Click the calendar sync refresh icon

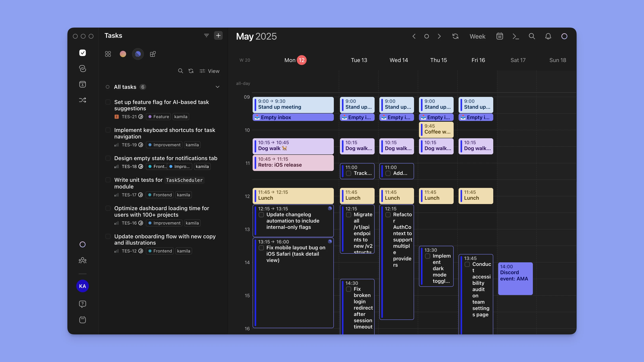click(455, 36)
